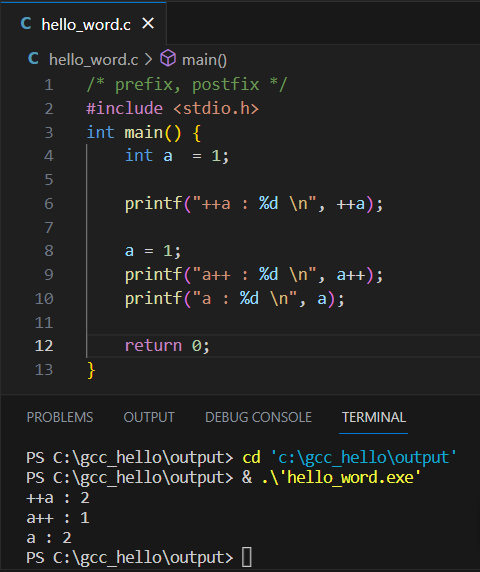Click the #include <stdio.h> line

[x=173, y=109]
